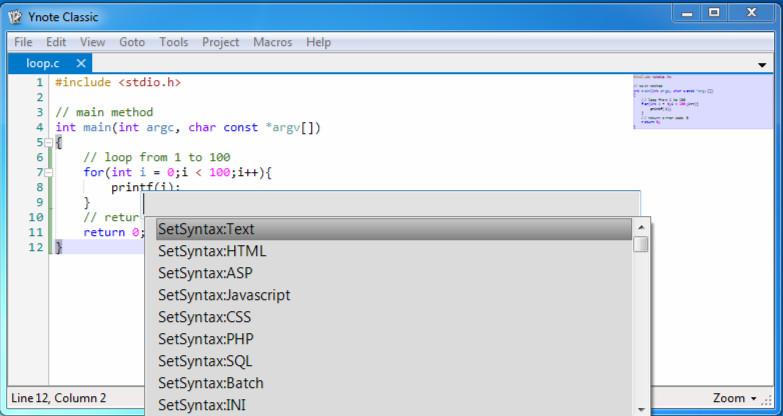This screenshot has height=416, width=783.
Task: Select SetSyntax:INI command
Action: [x=393, y=405]
